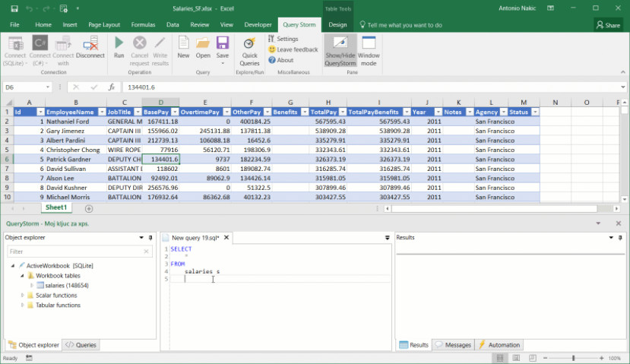Open the Formulas ribbon tab
This screenshot has width=630, height=364.
pyautogui.click(x=143, y=24)
